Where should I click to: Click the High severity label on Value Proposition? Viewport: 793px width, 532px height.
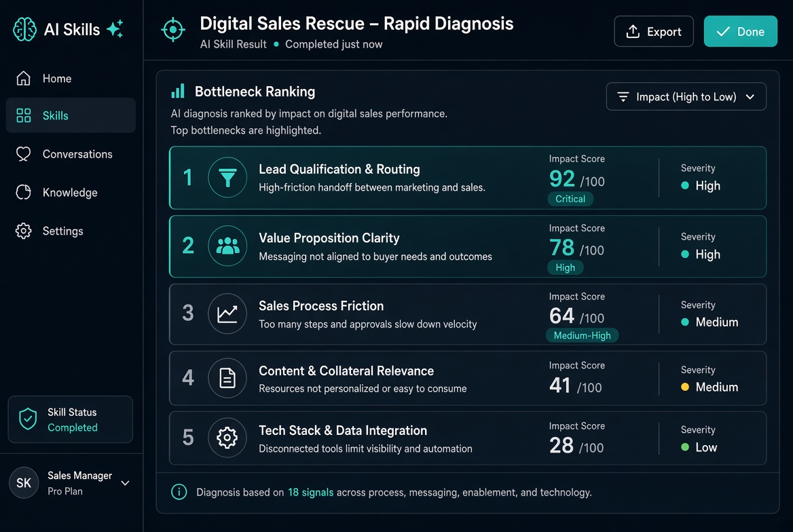(707, 254)
